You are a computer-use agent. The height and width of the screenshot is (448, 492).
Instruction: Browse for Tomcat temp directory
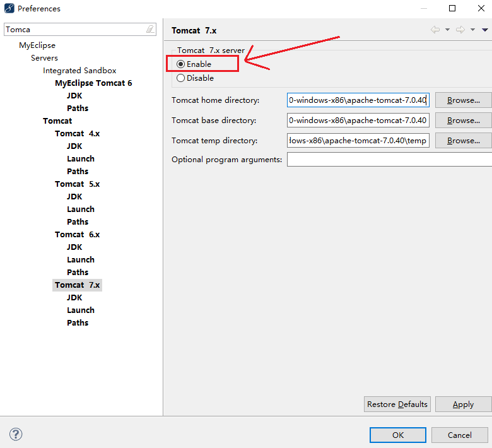[x=464, y=140]
